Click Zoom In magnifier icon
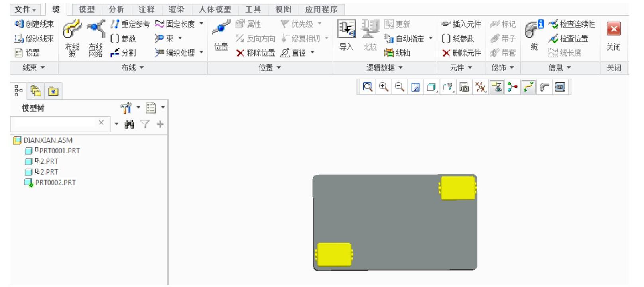 (x=384, y=87)
